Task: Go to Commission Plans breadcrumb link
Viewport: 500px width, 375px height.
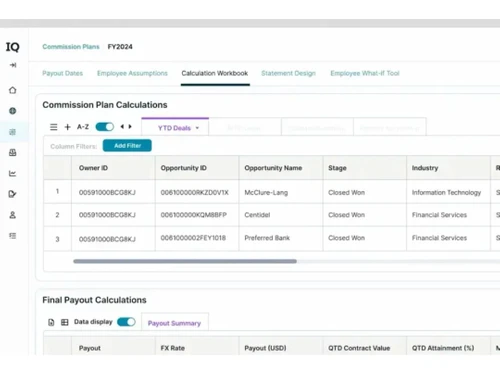Action: click(71, 47)
